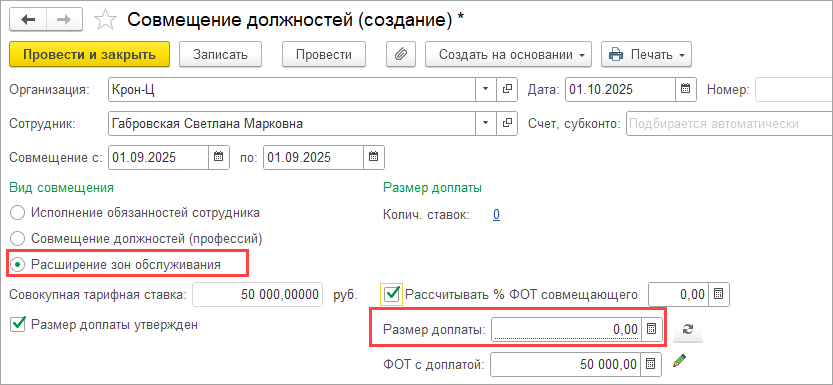Expand the Организация dropdown list
Screen dimensions: 833x385
click(486, 89)
